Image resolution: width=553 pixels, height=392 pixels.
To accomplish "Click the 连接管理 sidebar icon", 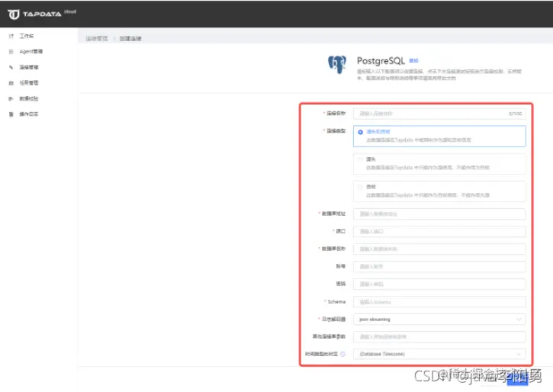I will pyautogui.click(x=11, y=67).
